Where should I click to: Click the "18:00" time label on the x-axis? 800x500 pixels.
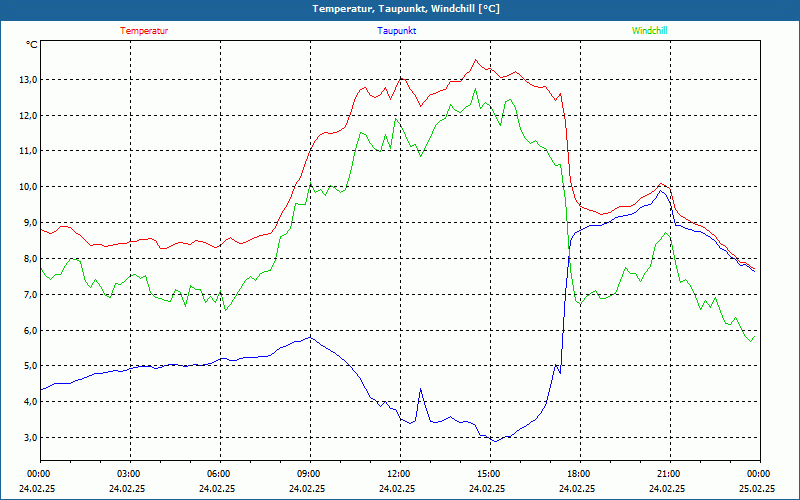580,474
